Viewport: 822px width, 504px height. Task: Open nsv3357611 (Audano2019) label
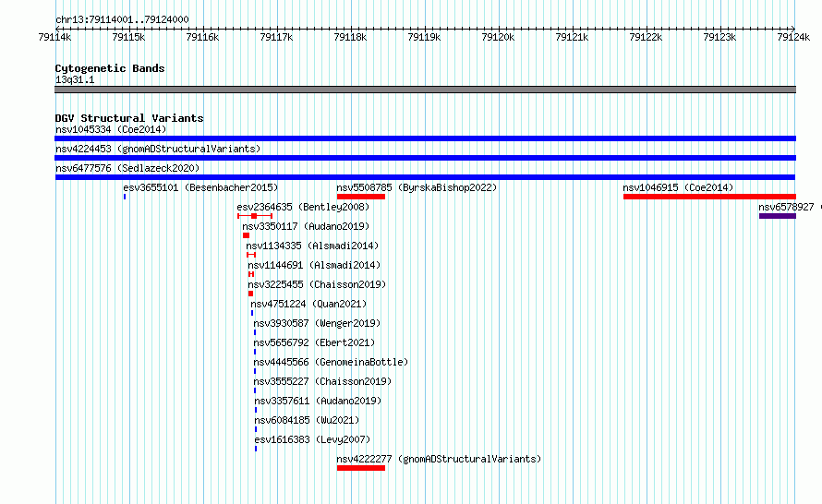pos(318,401)
